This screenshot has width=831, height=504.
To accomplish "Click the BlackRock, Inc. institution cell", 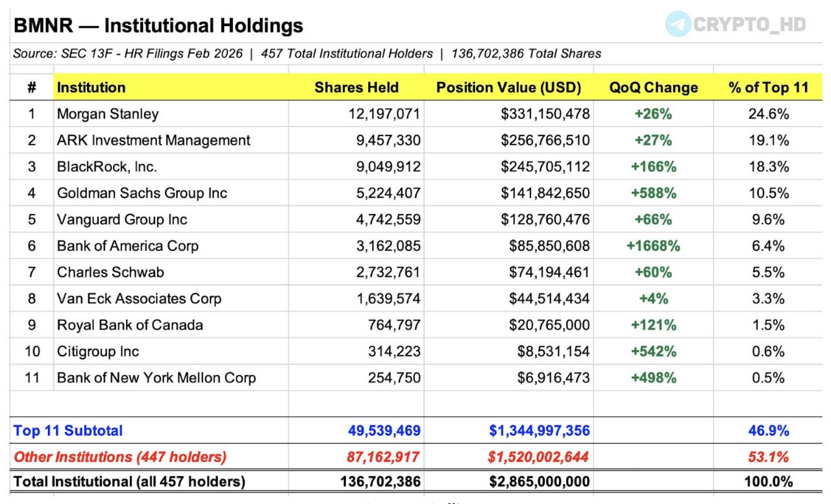I will pos(107,167).
